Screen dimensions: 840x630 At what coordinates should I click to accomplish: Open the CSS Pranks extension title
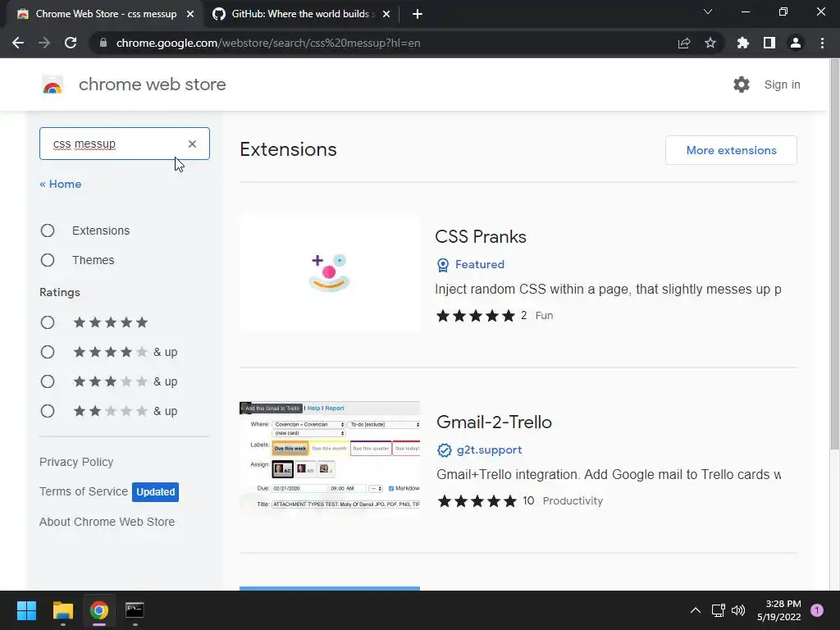(481, 237)
